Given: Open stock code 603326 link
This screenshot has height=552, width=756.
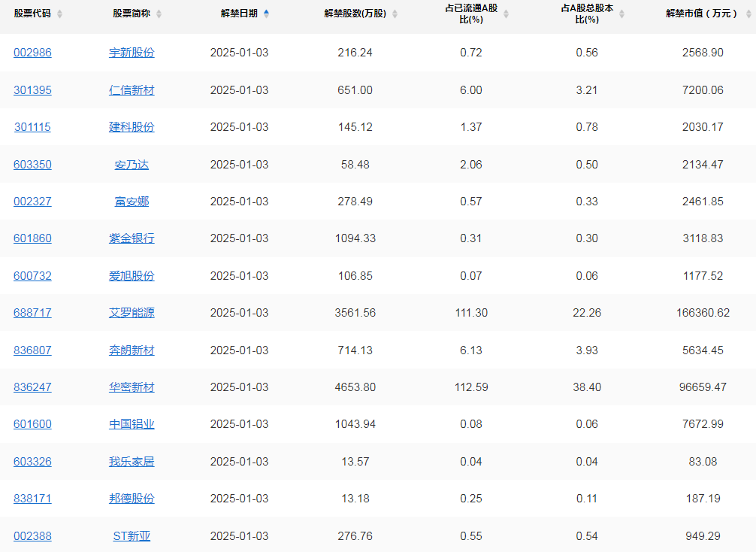Looking at the screenshot, I should click(x=32, y=462).
